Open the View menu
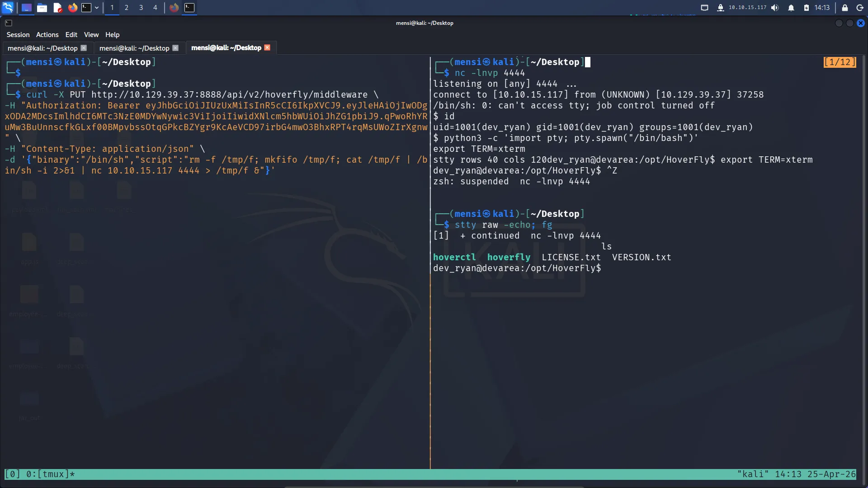 point(91,35)
